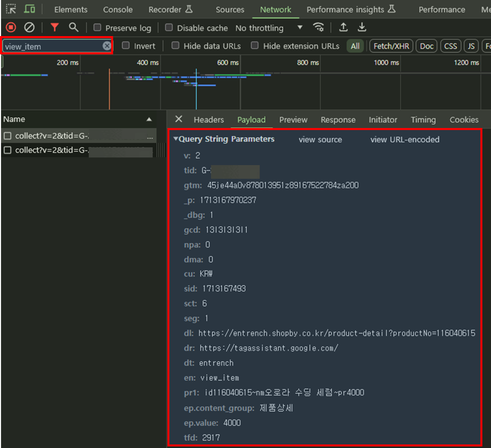
Task: Clear the view_item filter text
Action: [x=107, y=46]
